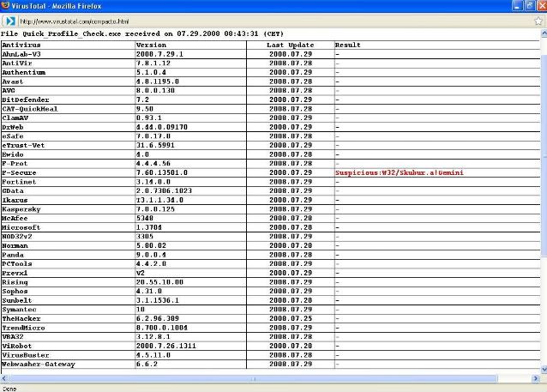Select the 'Version' column header
This screenshot has width=547, height=392.
tap(151, 45)
